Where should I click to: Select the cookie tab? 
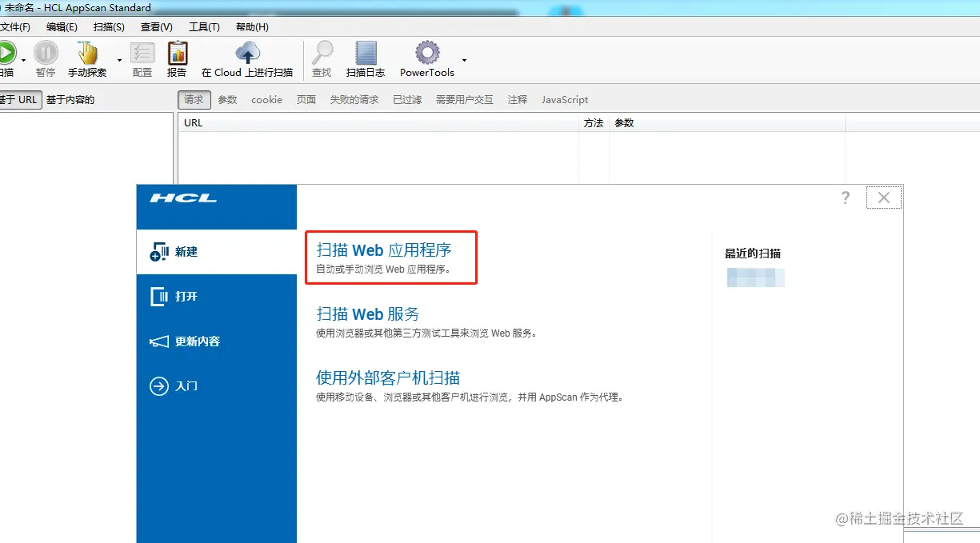click(x=266, y=100)
